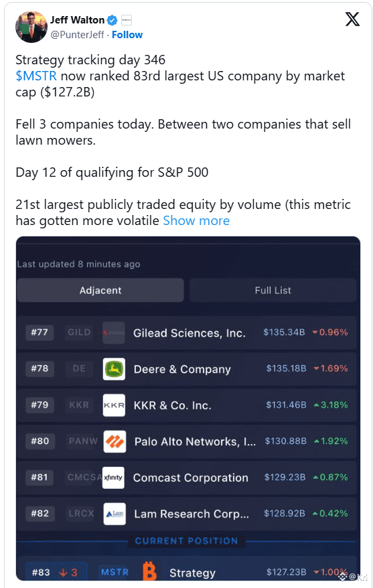The height and width of the screenshot is (588, 373).
Task: Switch to the Full List tab
Action: pos(273,290)
